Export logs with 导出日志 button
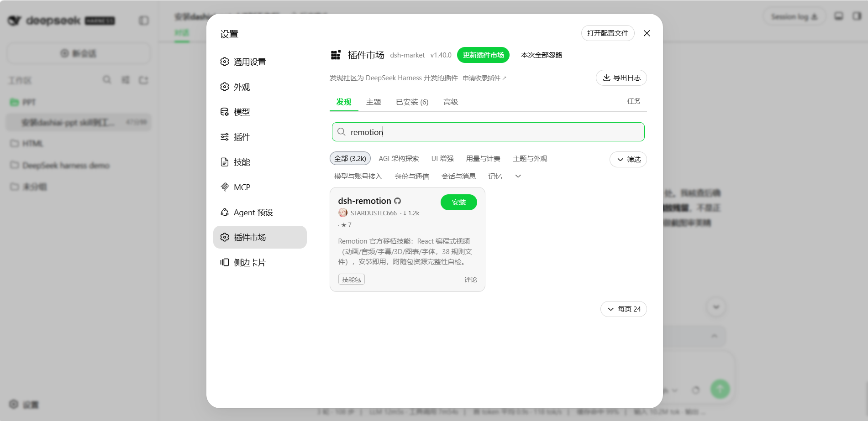Image resolution: width=868 pixels, height=421 pixels. click(621, 78)
